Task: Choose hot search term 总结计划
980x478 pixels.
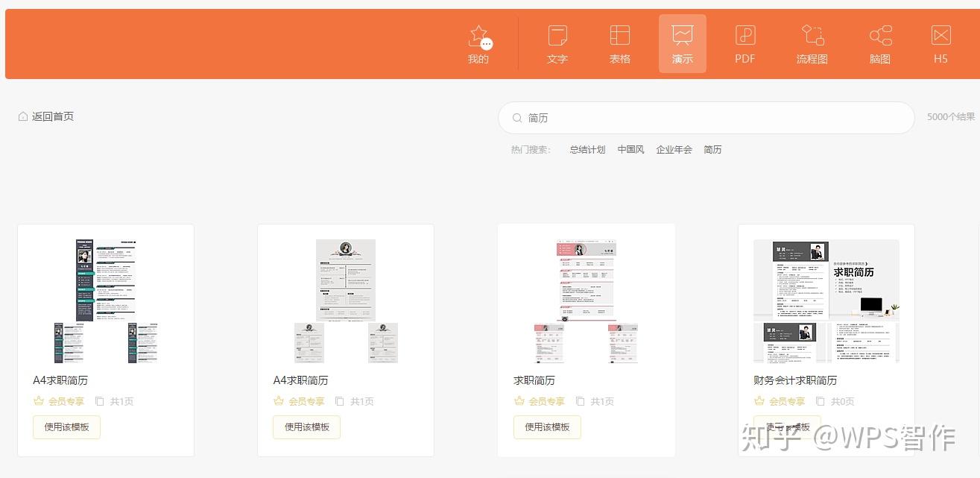Action: [x=587, y=150]
